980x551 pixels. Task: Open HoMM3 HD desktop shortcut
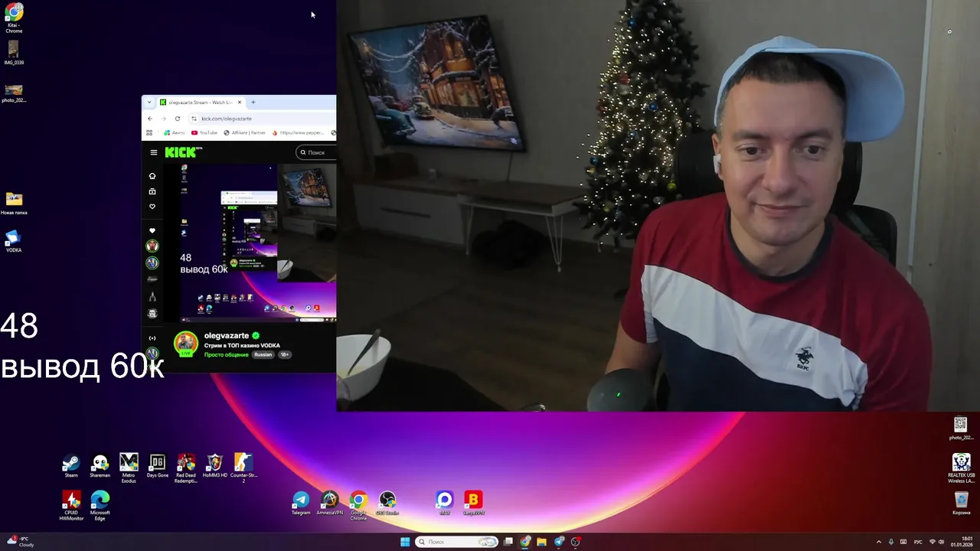(x=215, y=465)
